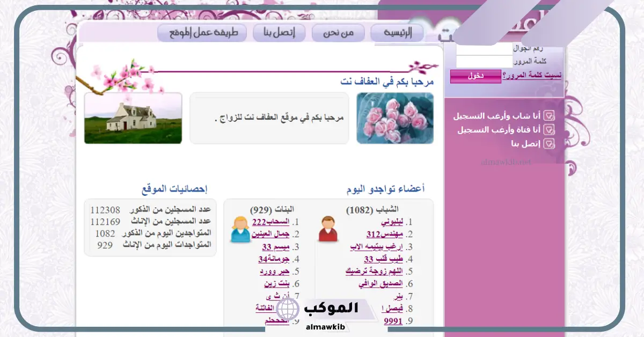Open member profile طيب قلب 33
Image resolution: width=644 pixels, height=337 pixels.
coord(384,259)
